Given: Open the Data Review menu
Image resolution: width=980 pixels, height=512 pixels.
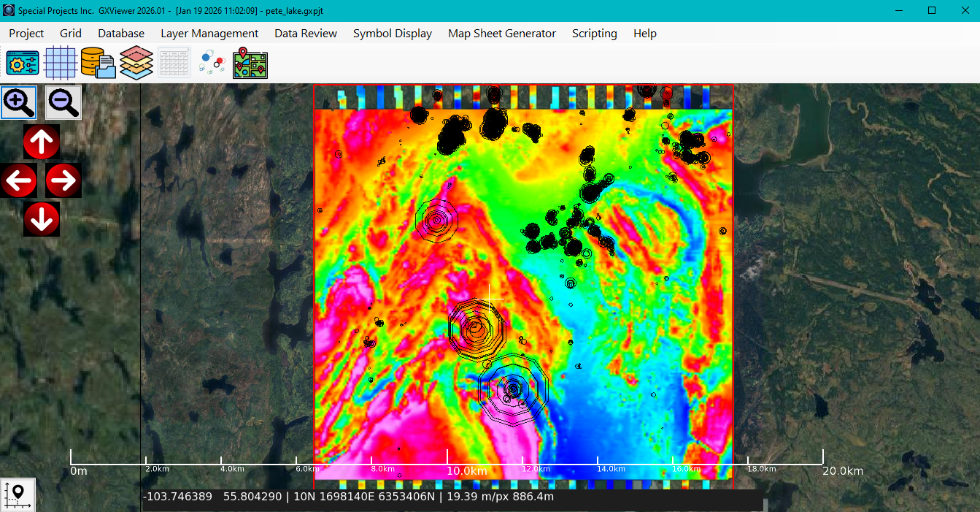Looking at the screenshot, I should pyautogui.click(x=305, y=33).
